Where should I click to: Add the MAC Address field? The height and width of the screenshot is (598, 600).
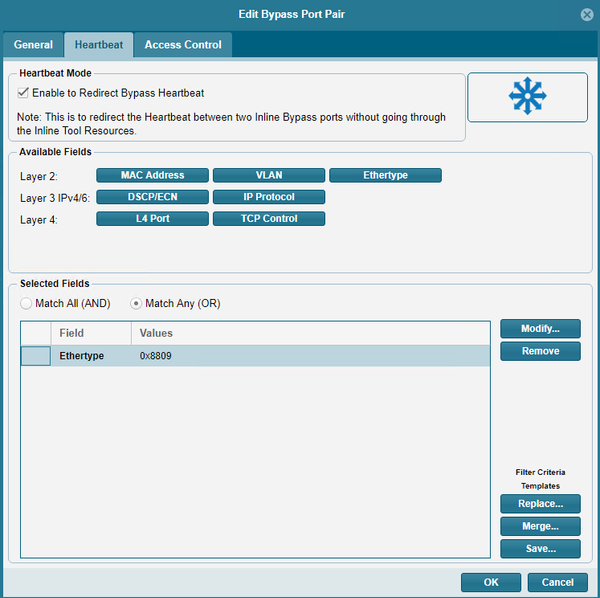point(152,175)
